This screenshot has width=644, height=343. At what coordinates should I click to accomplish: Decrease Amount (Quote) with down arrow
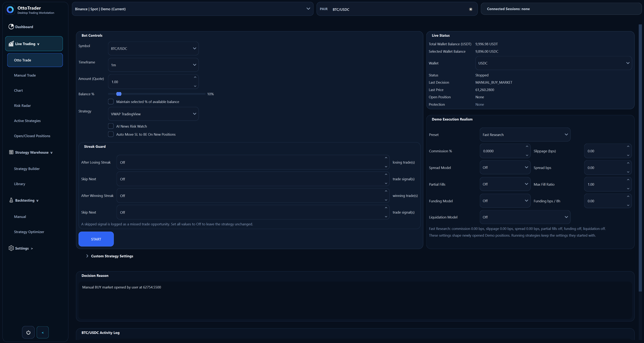tap(195, 86)
